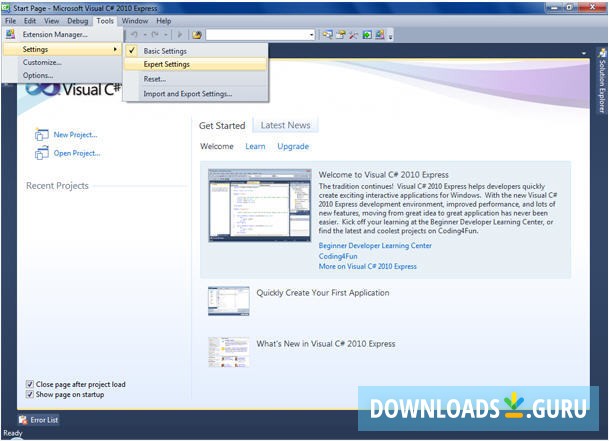Select the Learn sub-tab

click(255, 146)
